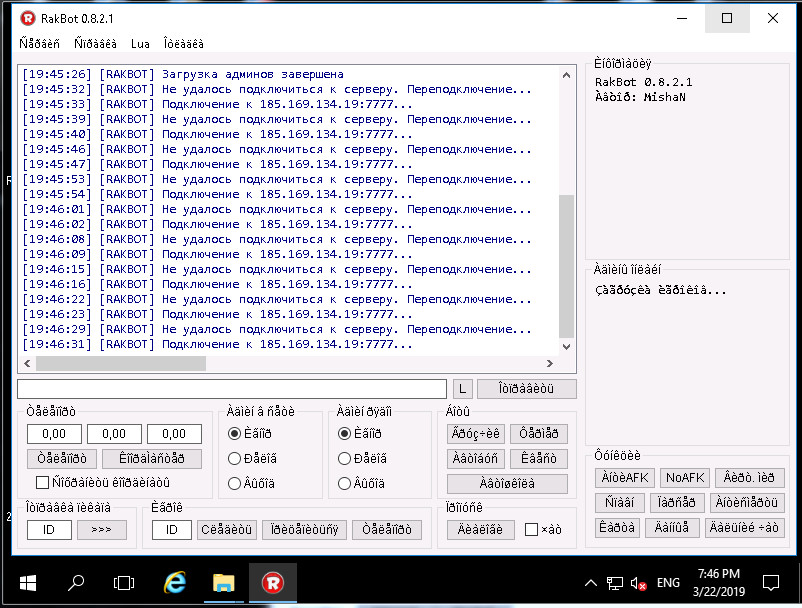This screenshot has width=802, height=608.
Task: Click the ÀíòèAFK button
Action: 625,478
